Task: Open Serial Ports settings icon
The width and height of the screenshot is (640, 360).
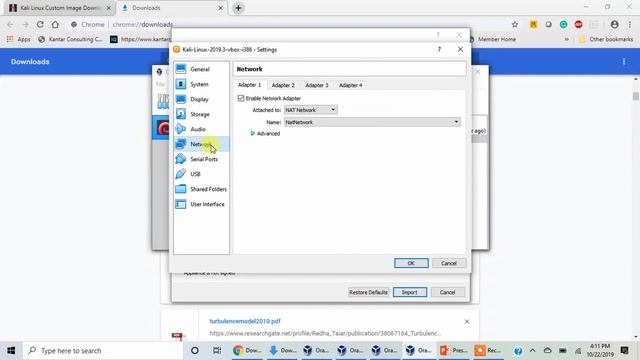Action: click(181, 159)
